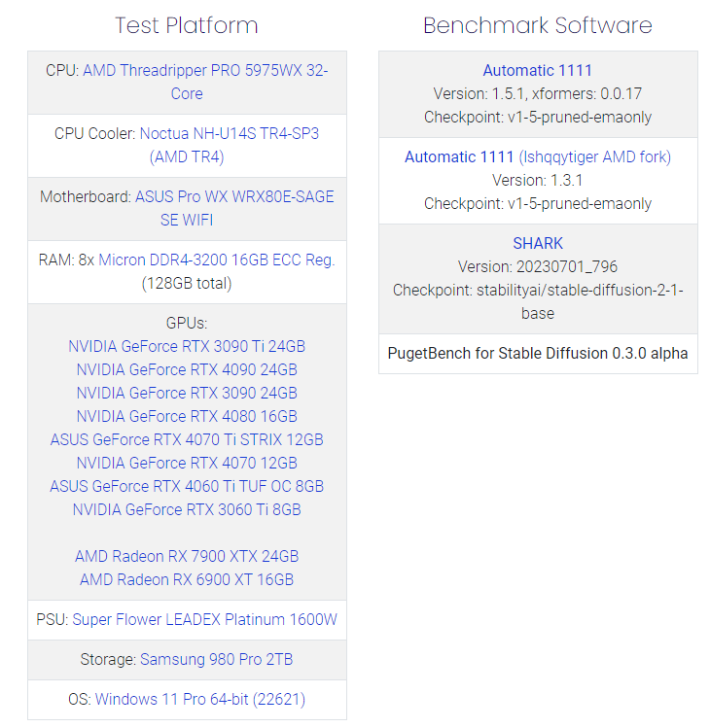Follow the Samsung 980 Pro 2TB link
710x728 pixels.
pos(217,659)
